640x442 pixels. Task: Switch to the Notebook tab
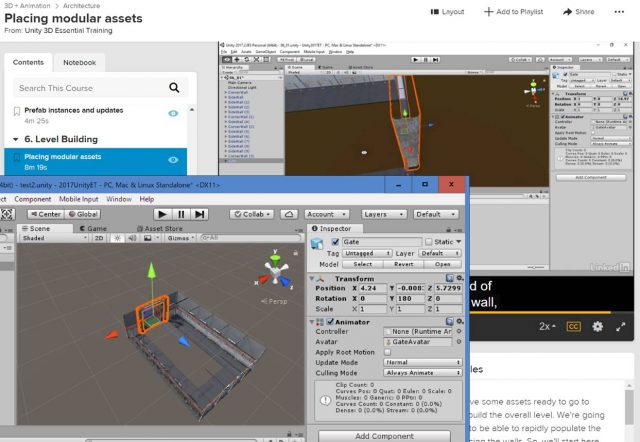(x=80, y=62)
